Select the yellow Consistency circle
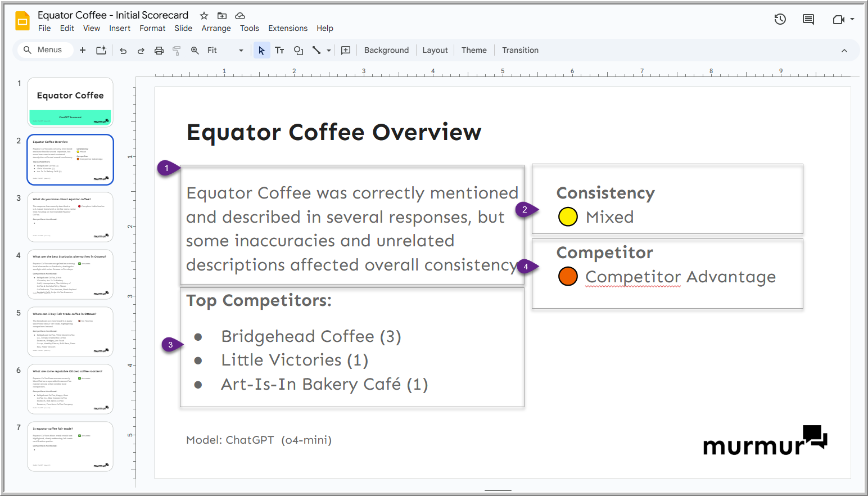 coord(568,217)
